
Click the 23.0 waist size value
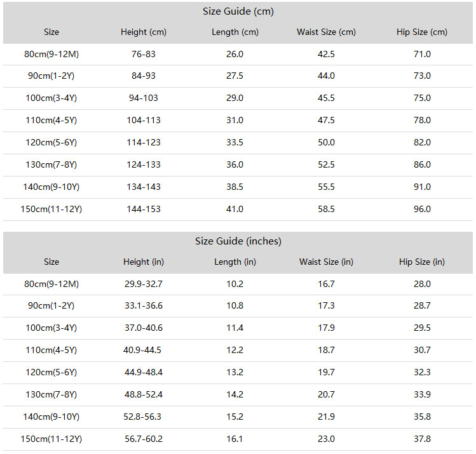point(326,439)
